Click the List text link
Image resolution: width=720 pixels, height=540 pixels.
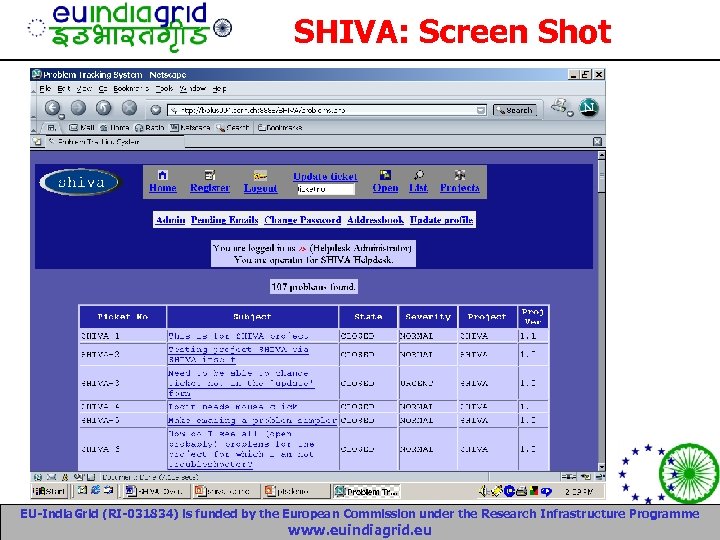tap(418, 188)
